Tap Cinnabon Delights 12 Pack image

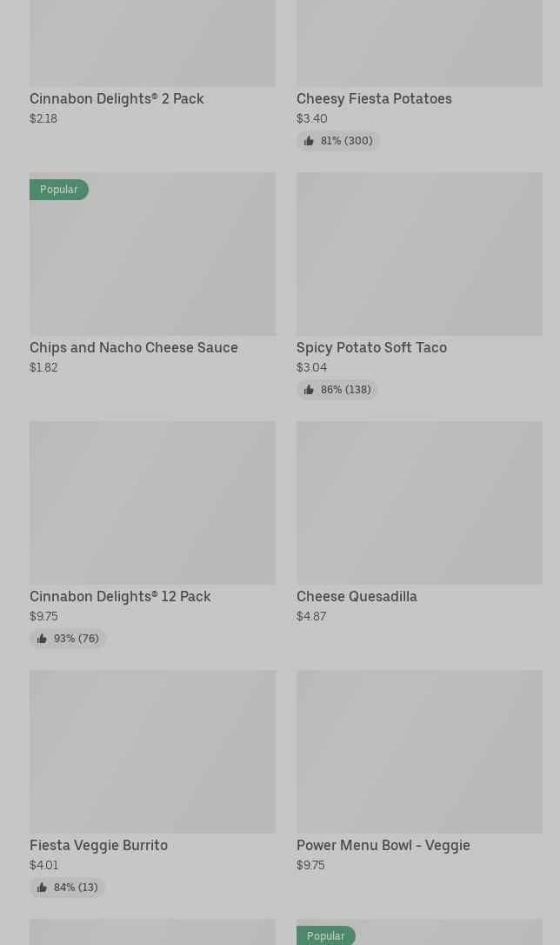152,502
